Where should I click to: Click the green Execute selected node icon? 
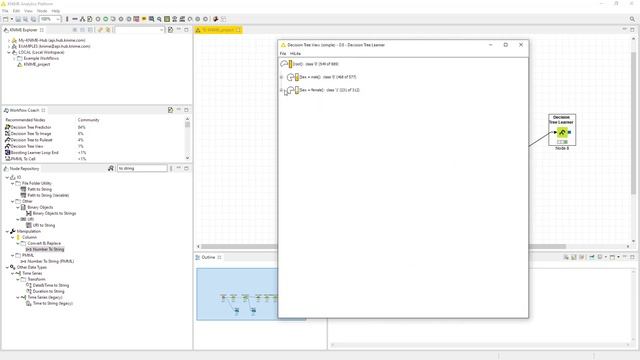pyautogui.click(x=105, y=19)
